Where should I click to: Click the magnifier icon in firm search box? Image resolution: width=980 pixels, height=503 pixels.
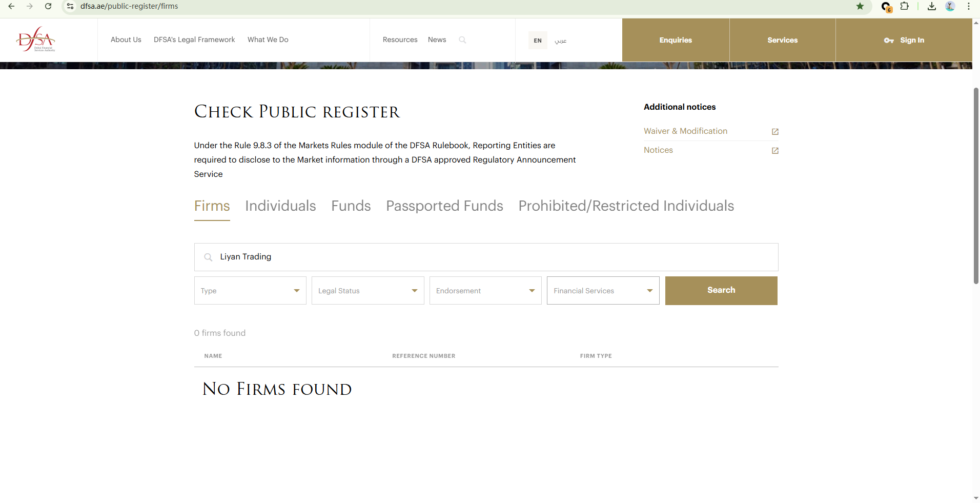point(208,257)
